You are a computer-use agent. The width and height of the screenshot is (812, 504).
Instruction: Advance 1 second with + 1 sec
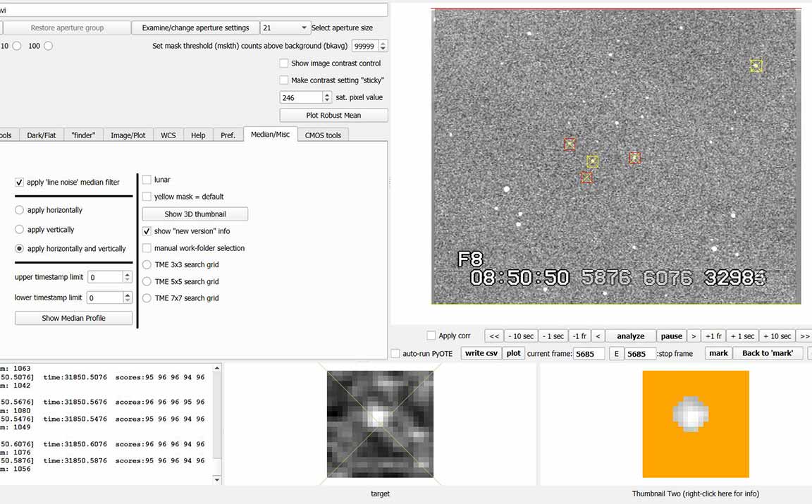click(743, 336)
